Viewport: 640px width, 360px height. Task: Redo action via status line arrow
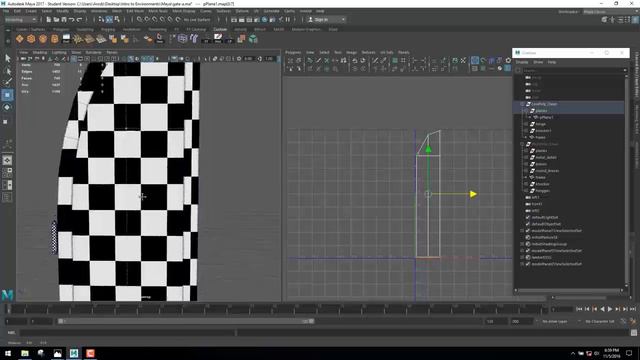click(x=80, y=19)
